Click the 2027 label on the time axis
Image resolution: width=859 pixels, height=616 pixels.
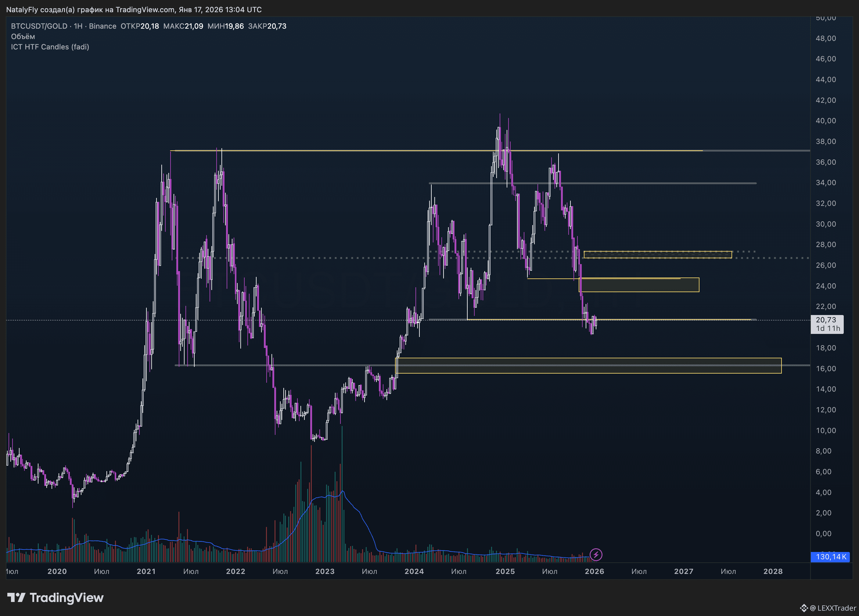(x=684, y=571)
